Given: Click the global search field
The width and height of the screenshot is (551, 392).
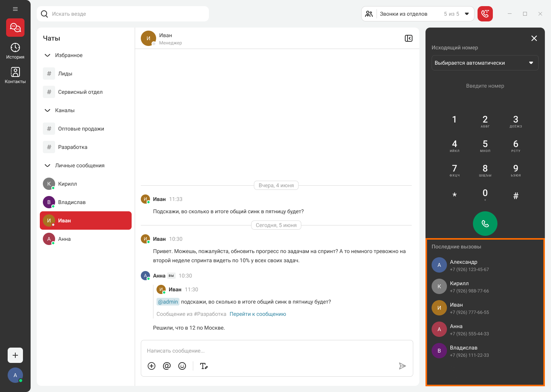Looking at the screenshot, I should (122, 14).
